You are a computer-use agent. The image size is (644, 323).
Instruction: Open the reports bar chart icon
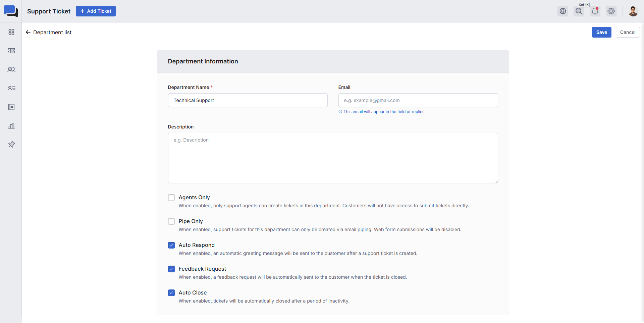(11, 126)
